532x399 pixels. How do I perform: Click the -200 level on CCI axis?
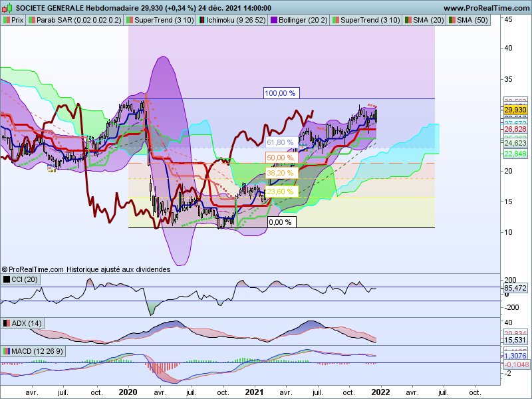coord(511,307)
